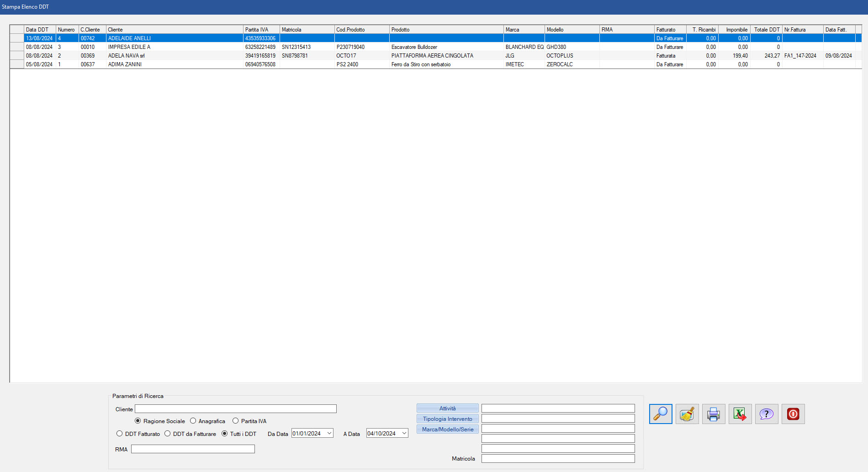Expand the Da Data date dropdown
Viewport: 868px width, 472px height.
click(329, 433)
